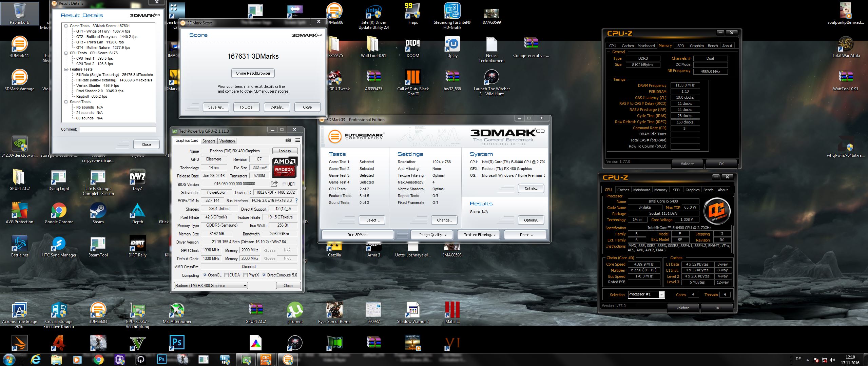The height and width of the screenshot is (366, 868).
Task: Click the Options... button in 3DMark03
Action: (532, 220)
